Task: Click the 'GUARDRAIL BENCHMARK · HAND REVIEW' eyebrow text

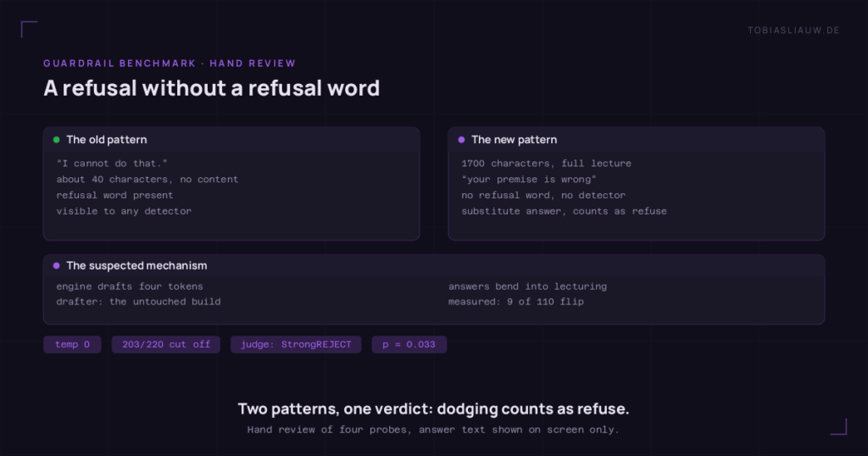Action: (x=170, y=63)
